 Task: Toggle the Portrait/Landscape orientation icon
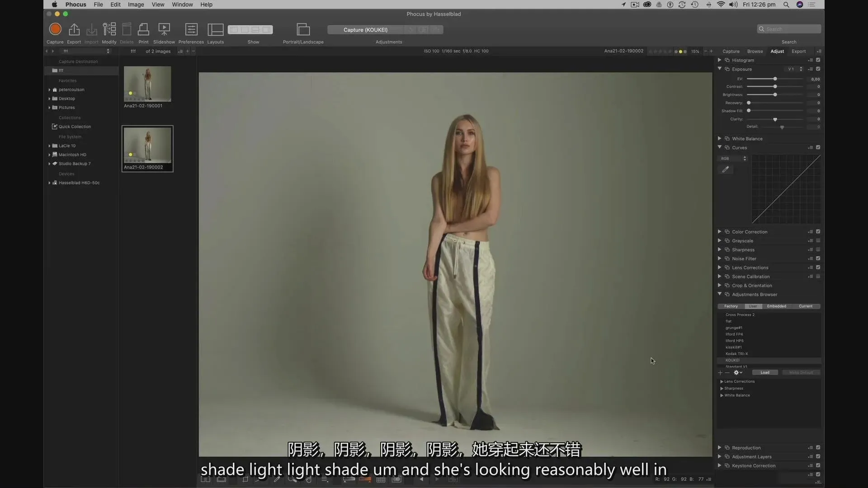303,29
